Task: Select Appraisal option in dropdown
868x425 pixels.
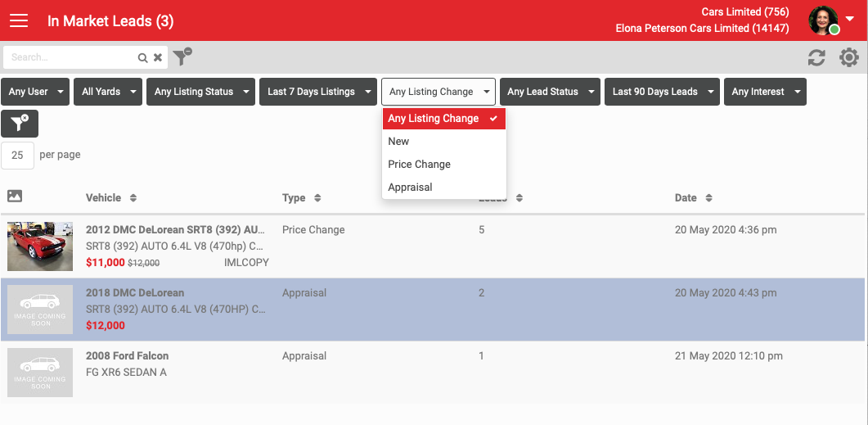Action: point(444,188)
